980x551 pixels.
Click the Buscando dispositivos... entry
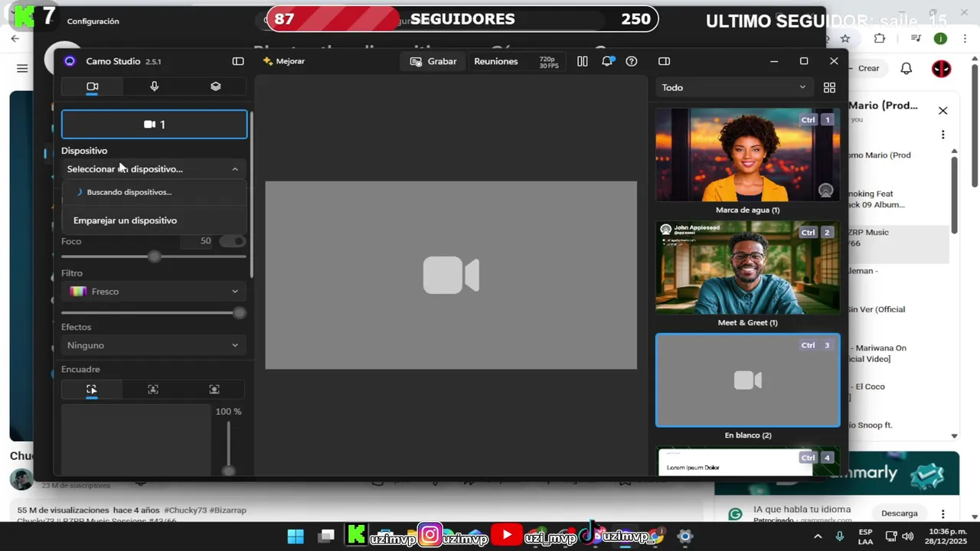(x=154, y=192)
